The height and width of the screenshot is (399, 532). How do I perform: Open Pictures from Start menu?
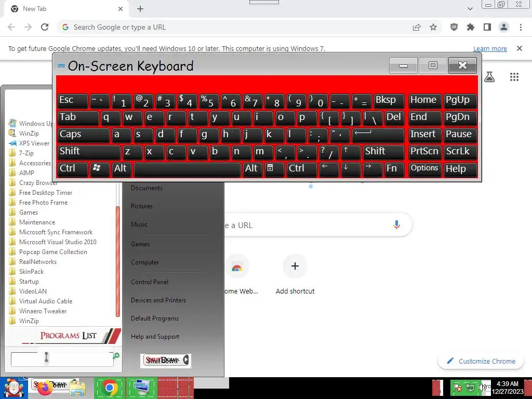coord(142,206)
